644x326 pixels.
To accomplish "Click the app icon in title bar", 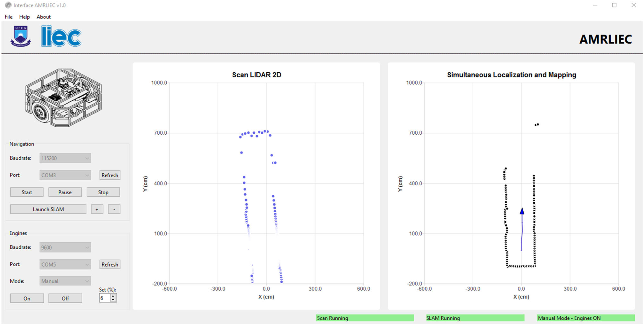I will [8, 5].
